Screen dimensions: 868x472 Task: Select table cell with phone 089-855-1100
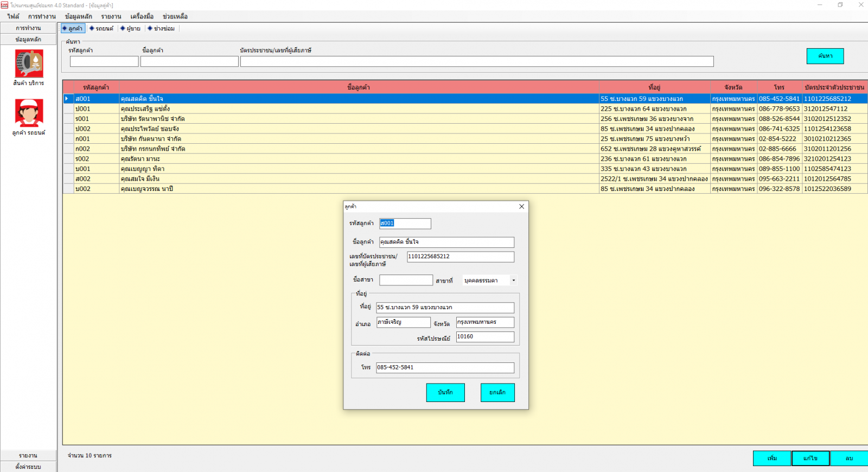780,169
